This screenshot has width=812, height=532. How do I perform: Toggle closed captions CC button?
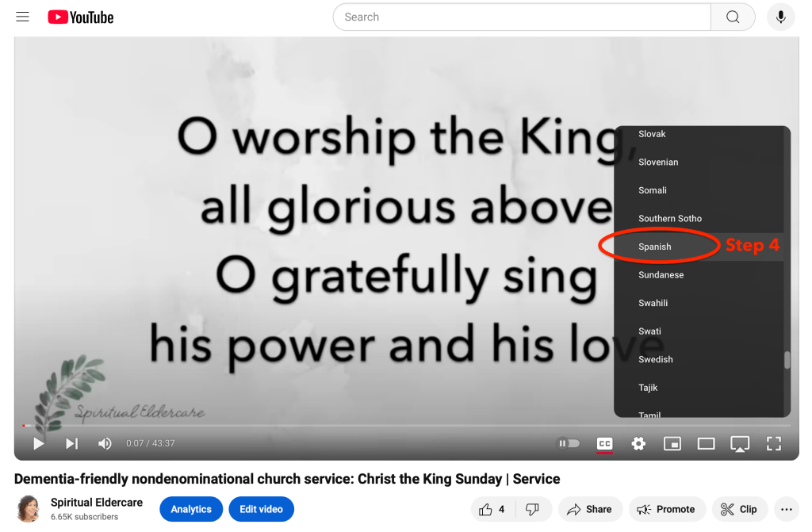point(604,444)
